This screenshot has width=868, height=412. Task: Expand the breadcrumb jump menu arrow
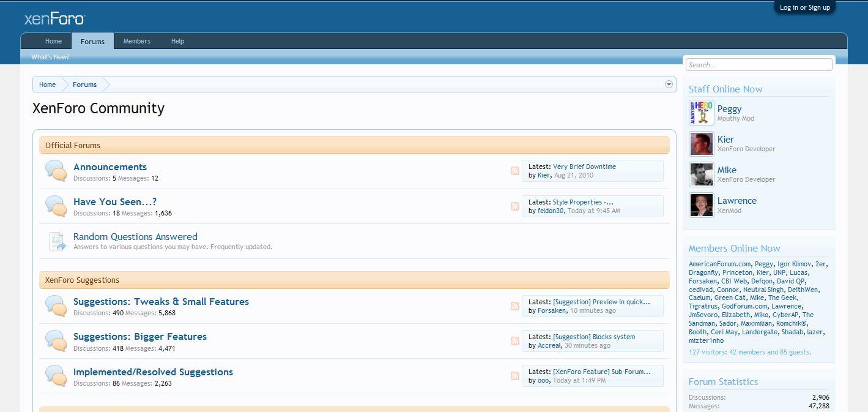(669, 84)
